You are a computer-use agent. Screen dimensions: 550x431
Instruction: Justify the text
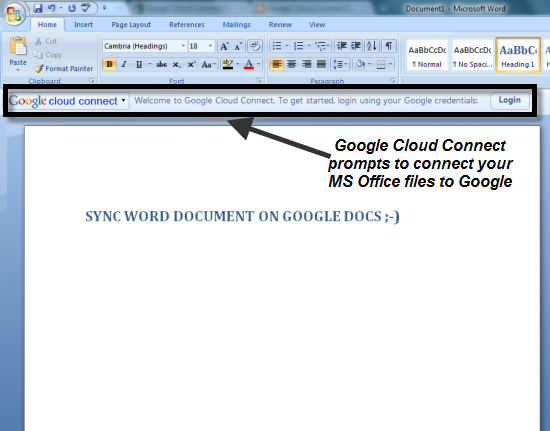tap(321, 65)
